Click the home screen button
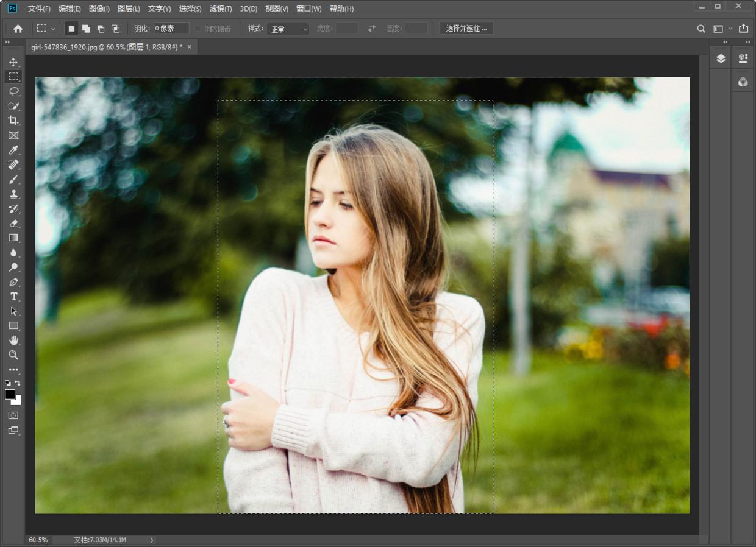The height and width of the screenshot is (547, 756). coord(18,29)
